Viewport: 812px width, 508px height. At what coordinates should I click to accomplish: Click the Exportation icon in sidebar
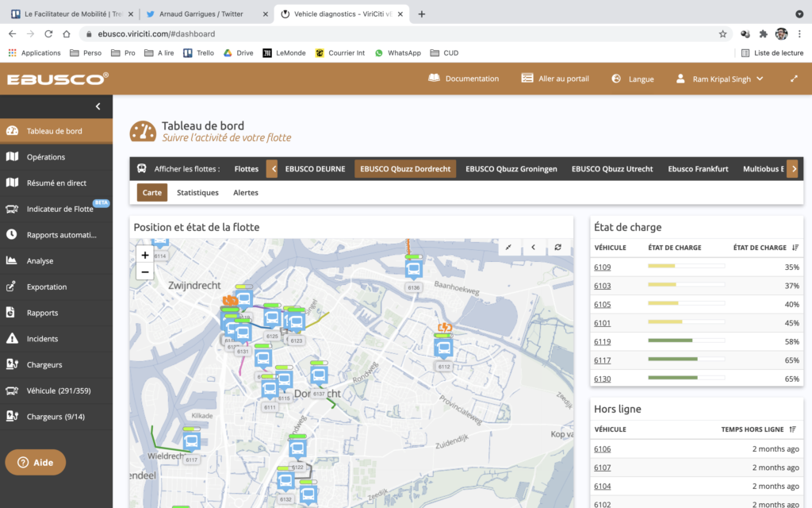[x=11, y=286]
